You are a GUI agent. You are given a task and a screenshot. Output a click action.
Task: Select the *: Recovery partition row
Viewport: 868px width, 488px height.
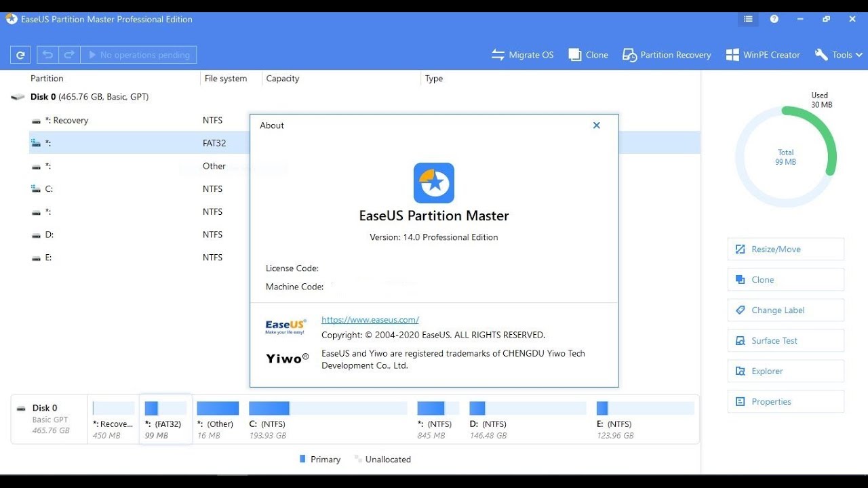tap(139, 121)
